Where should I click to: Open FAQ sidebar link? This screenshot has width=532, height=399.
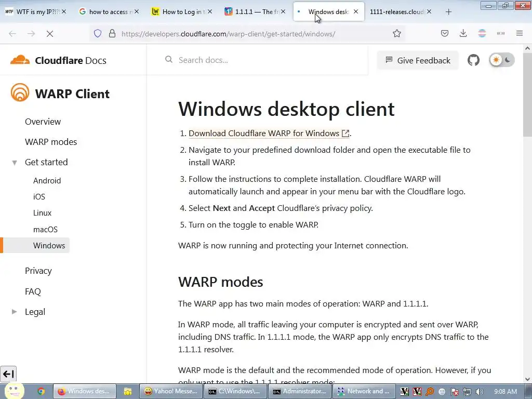33,291
